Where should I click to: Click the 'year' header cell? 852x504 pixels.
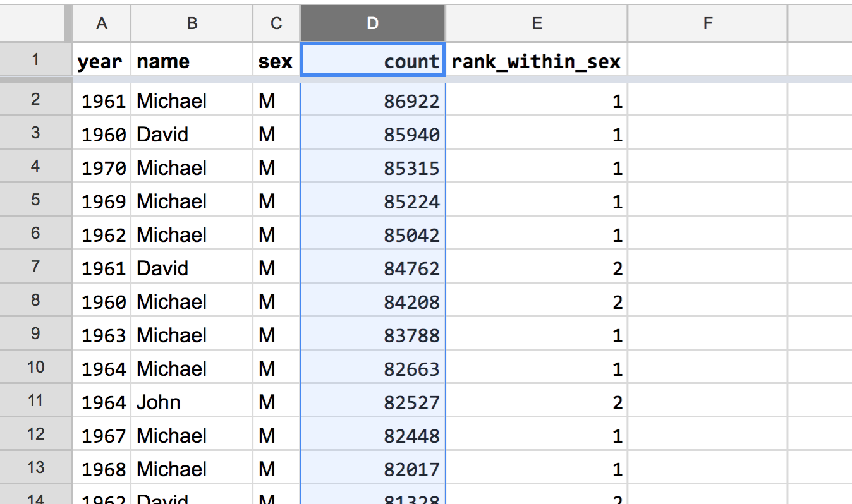click(101, 61)
